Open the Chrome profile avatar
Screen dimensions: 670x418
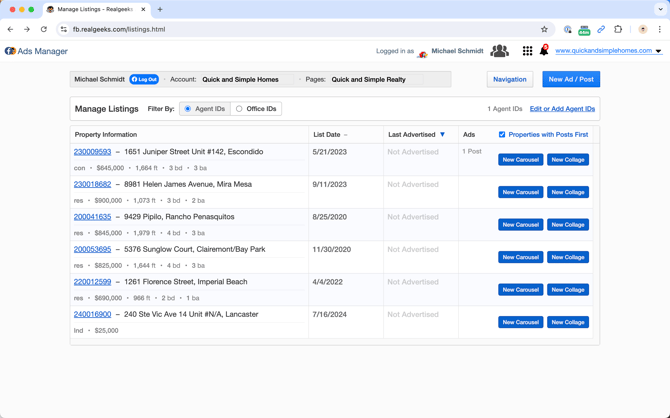[643, 29]
